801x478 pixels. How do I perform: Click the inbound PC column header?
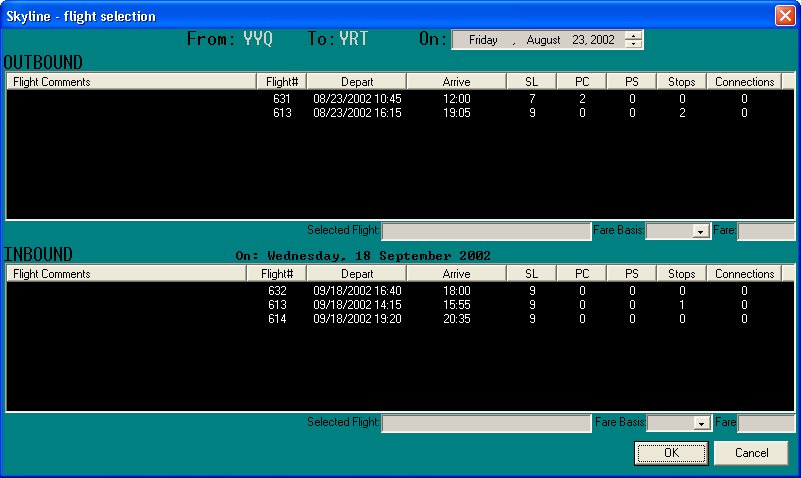pos(581,274)
